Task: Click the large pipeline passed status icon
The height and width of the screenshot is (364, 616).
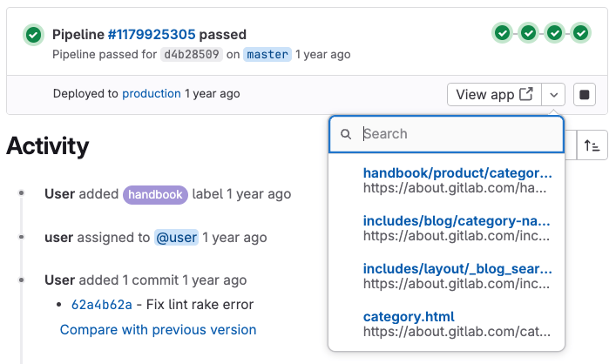Action: pos(33,36)
